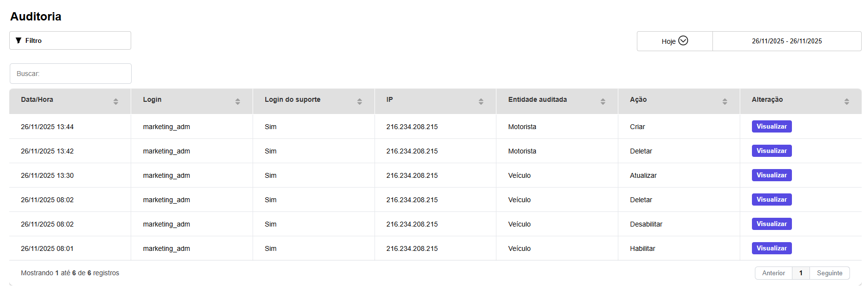Screen dimensions: 868x304
Task: Sort by Login do suporte arrows
Action: (359, 101)
